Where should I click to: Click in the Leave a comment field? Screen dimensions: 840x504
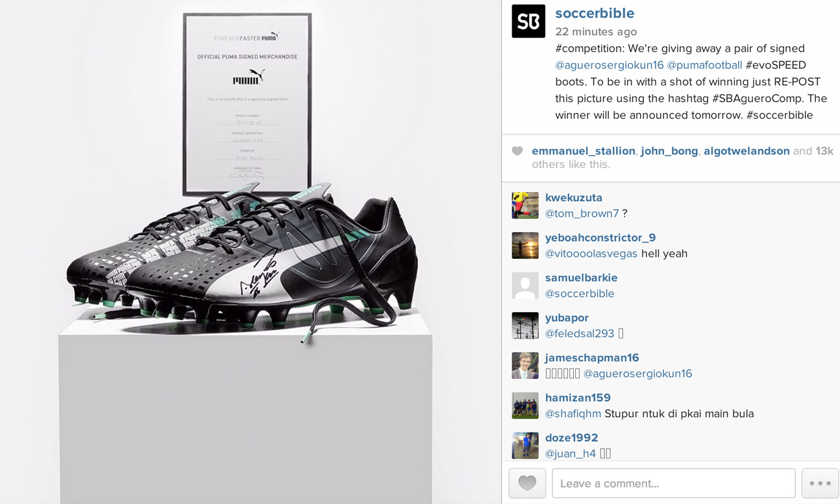(x=673, y=483)
